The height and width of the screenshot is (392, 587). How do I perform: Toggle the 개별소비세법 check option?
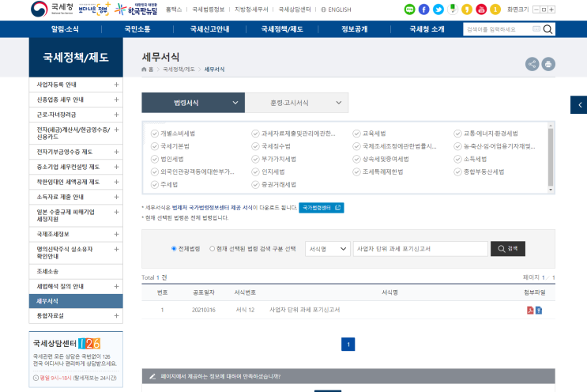coord(155,134)
